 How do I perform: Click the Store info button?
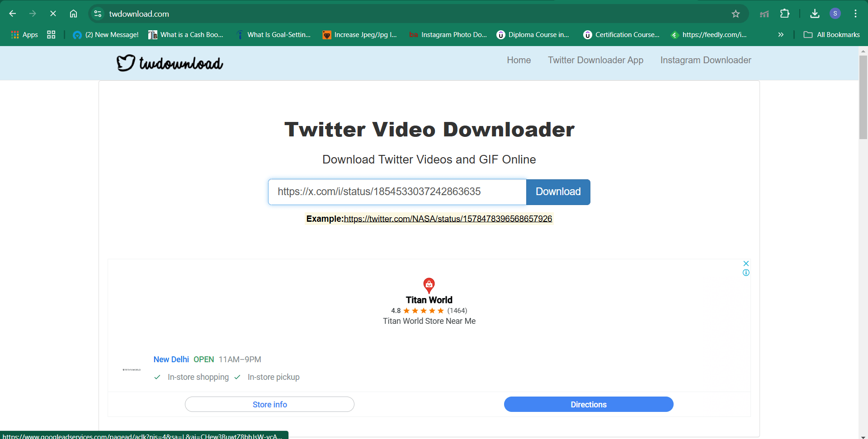tap(269, 404)
